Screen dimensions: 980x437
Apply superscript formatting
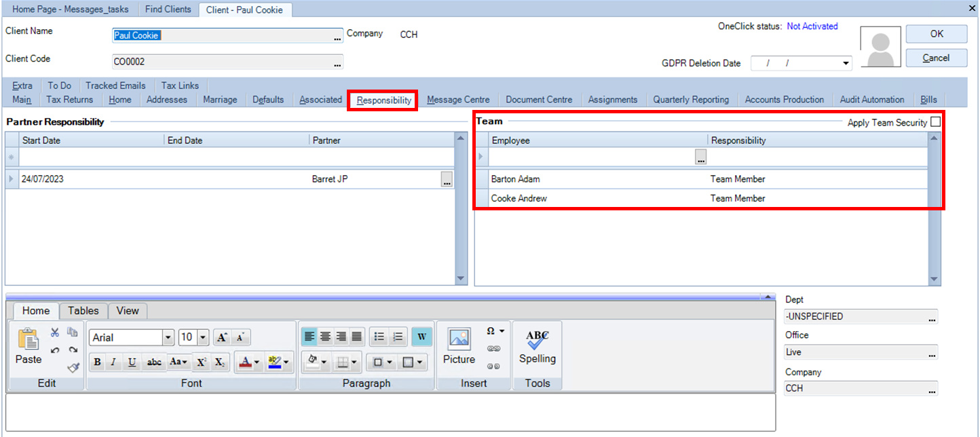coord(201,362)
